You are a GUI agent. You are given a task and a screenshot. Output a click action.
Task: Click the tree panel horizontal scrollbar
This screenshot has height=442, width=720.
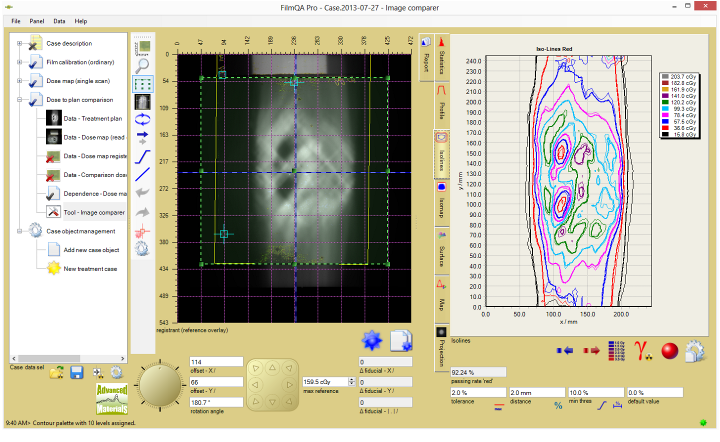pyautogui.click(x=68, y=358)
